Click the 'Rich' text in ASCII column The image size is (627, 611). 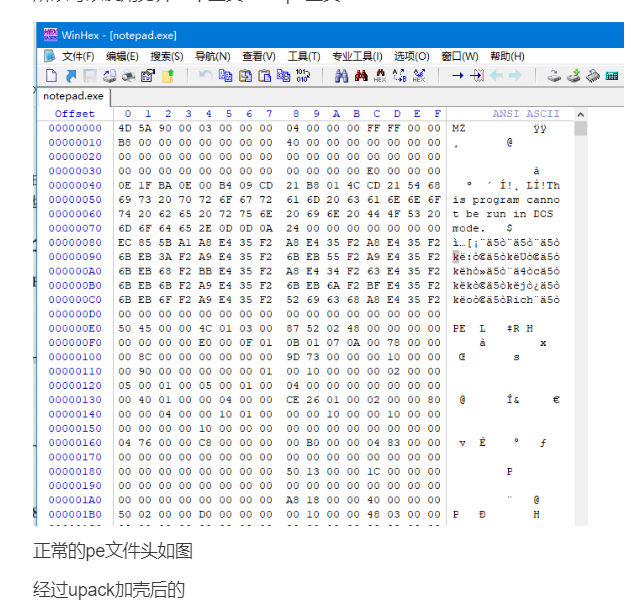(x=519, y=300)
